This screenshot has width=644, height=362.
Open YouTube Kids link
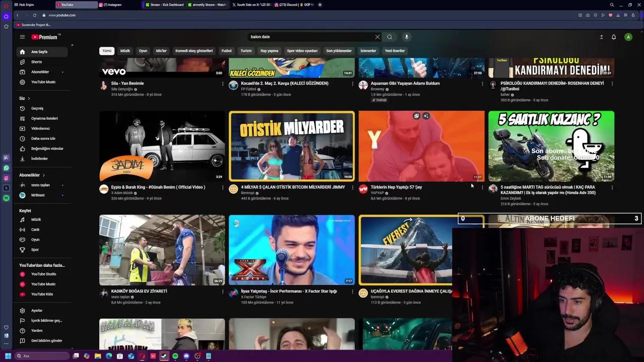(42, 294)
